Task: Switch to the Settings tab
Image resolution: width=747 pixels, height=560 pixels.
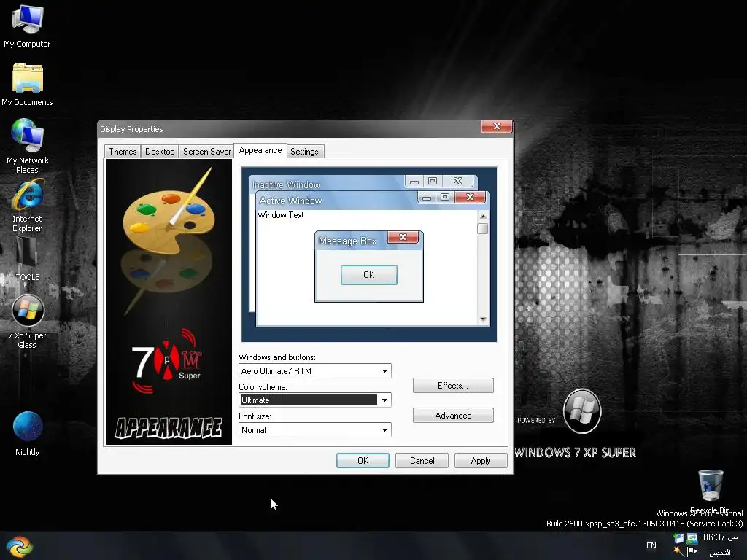Action: (304, 152)
